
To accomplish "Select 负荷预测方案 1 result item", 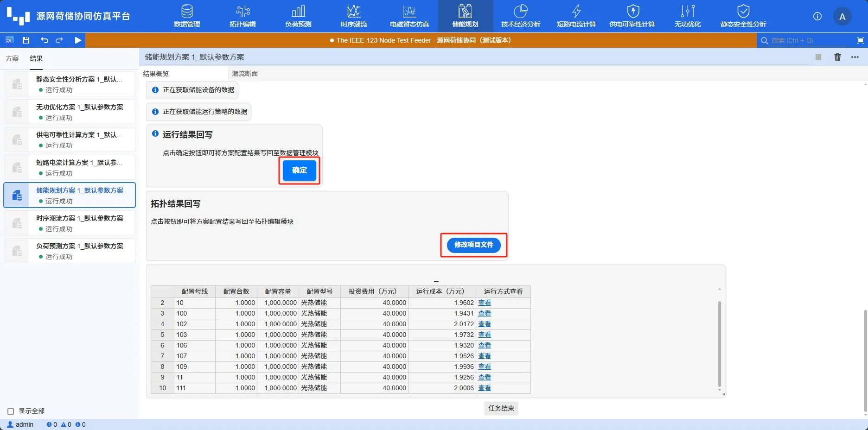I will (70, 251).
